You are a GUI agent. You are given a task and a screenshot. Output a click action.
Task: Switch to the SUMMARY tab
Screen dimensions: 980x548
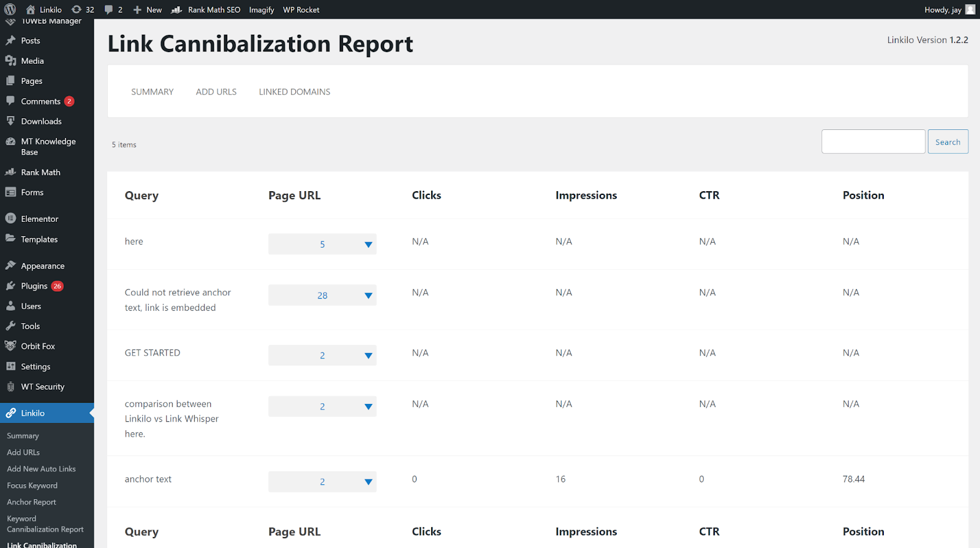click(x=153, y=92)
